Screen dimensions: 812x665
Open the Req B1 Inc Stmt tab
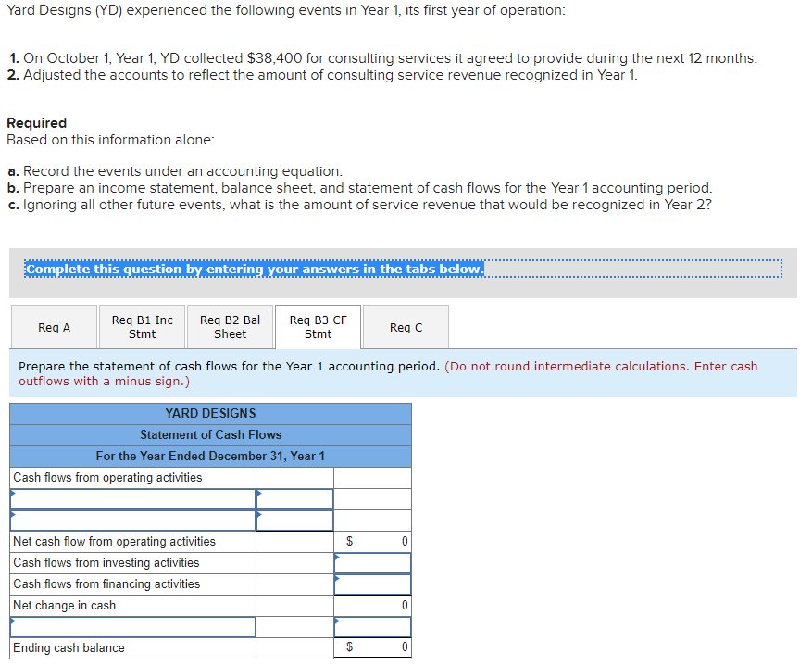coord(141,326)
